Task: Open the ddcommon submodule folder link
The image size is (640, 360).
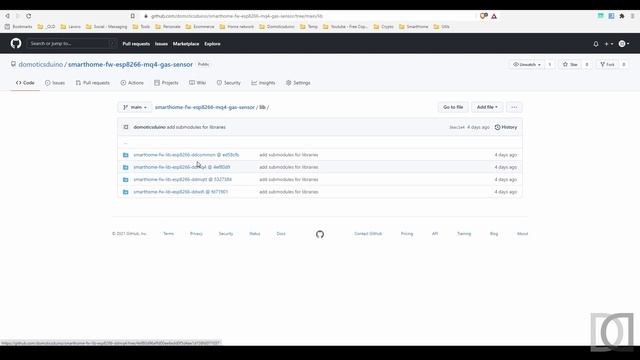Action: point(186,155)
